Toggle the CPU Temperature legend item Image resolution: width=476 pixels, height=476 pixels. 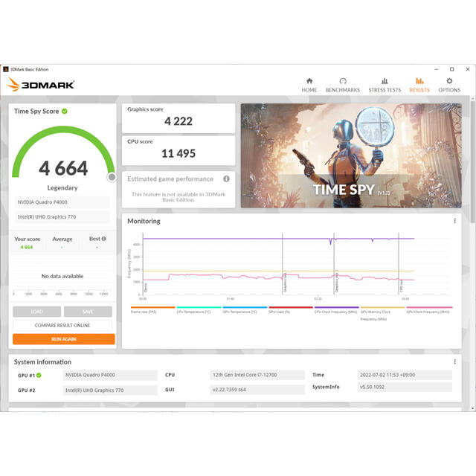pyautogui.click(x=199, y=310)
